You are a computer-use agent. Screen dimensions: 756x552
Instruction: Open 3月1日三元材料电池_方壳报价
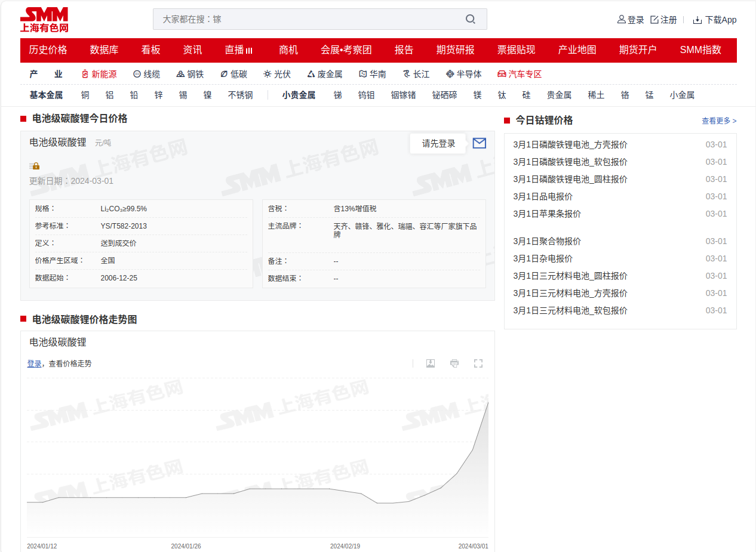(x=571, y=293)
